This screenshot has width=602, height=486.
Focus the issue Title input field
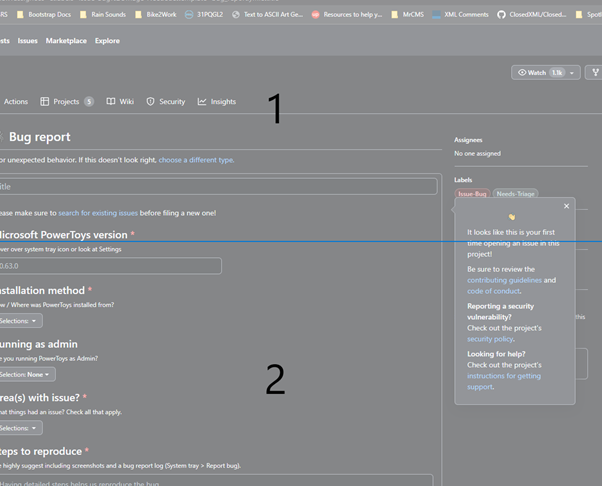pyautogui.click(x=218, y=187)
